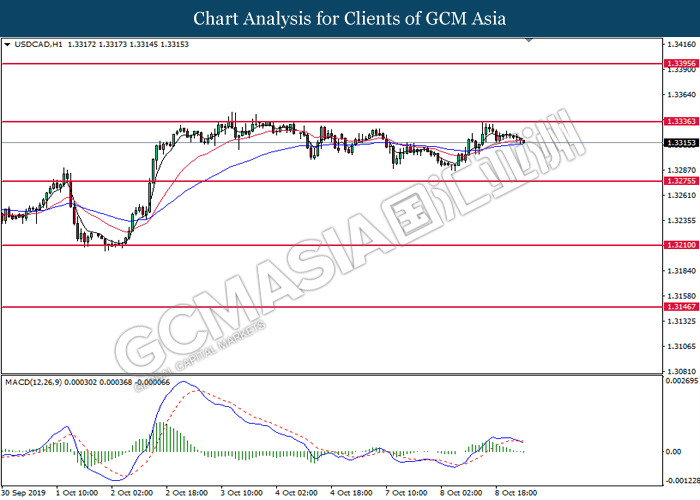Select the 1.33363 red price tag
The height and width of the screenshot is (500, 700).
(680, 121)
